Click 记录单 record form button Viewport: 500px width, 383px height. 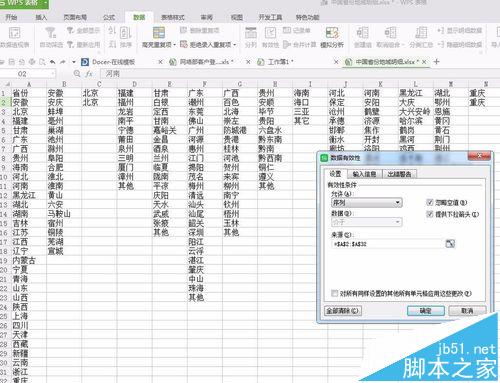[296, 30]
